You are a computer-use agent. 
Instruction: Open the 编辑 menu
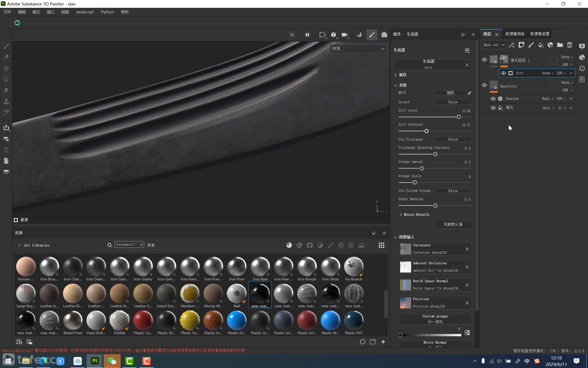click(22, 12)
